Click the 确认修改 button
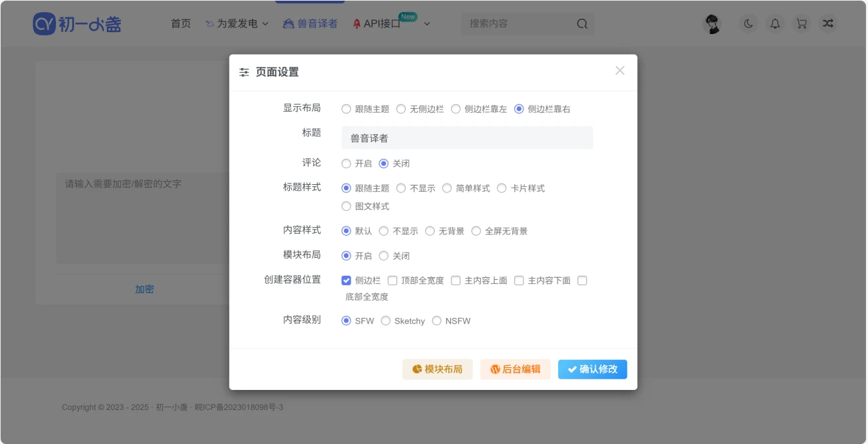 click(592, 369)
